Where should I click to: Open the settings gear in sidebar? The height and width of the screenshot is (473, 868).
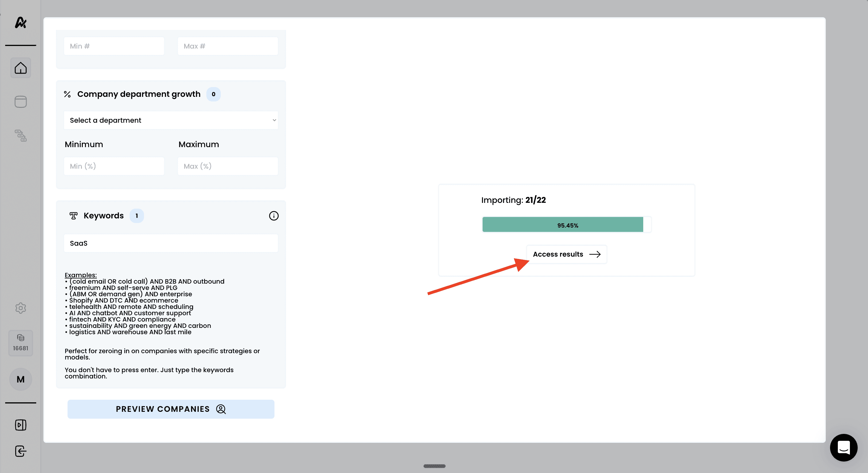tap(21, 308)
